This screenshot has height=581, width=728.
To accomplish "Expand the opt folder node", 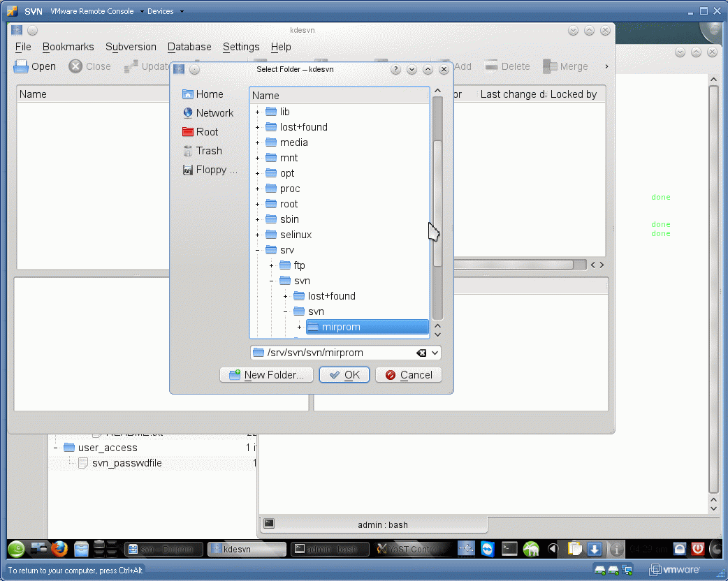I will [257, 173].
